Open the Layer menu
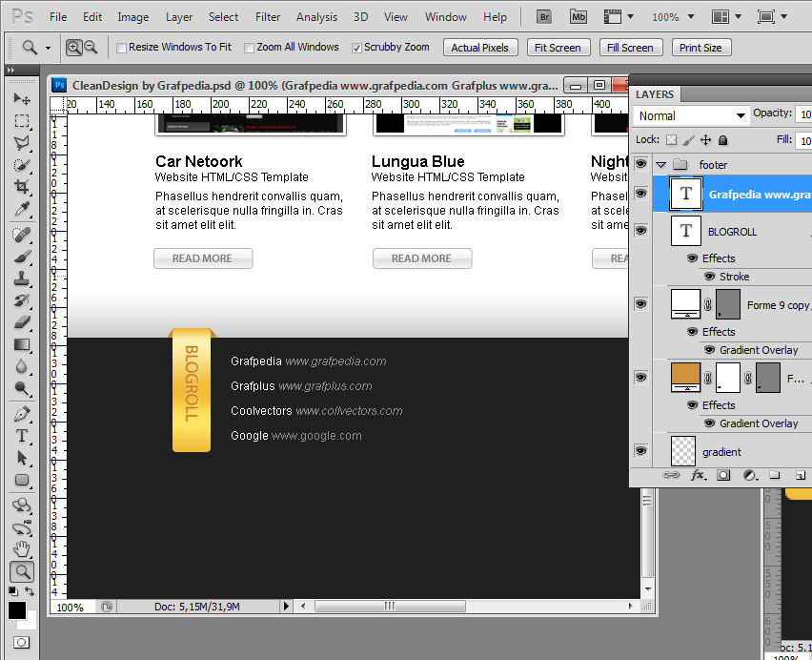The width and height of the screenshot is (812, 660). (x=179, y=17)
